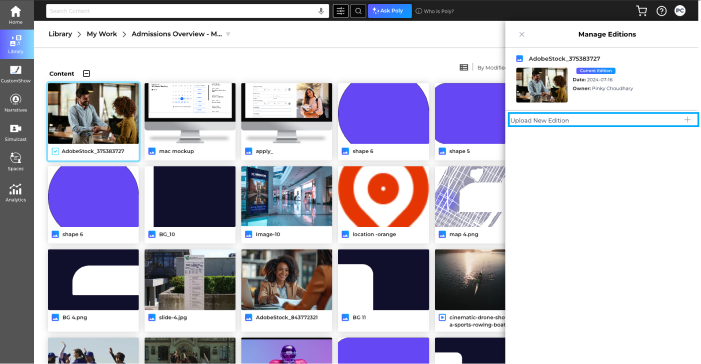The width and height of the screenshot is (701, 364).
Task: Click the image icon beside BG 11
Action: (345, 317)
